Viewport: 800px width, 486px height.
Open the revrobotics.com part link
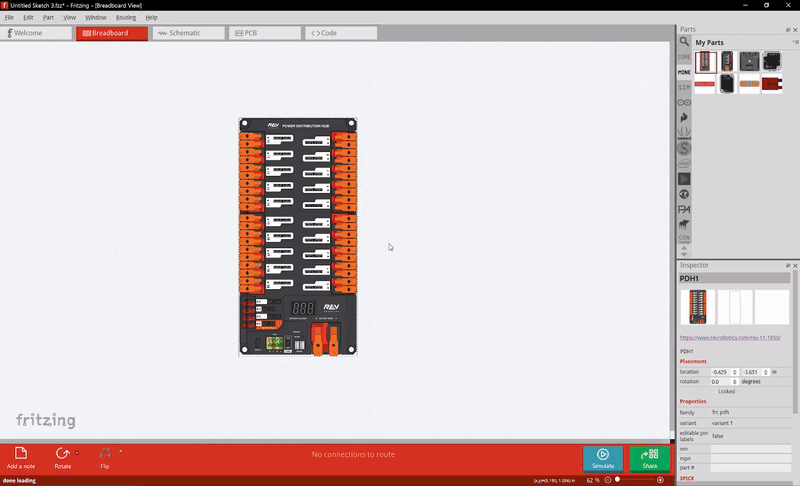[730, 338]
